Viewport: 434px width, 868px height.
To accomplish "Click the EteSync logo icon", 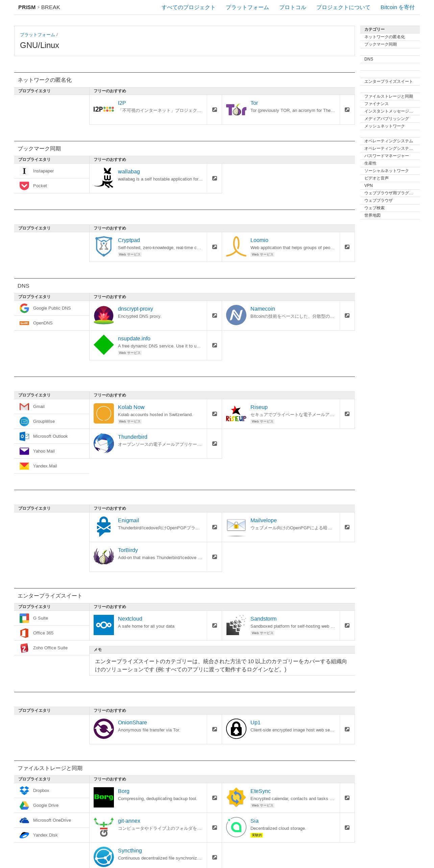I will coord(236,797).
